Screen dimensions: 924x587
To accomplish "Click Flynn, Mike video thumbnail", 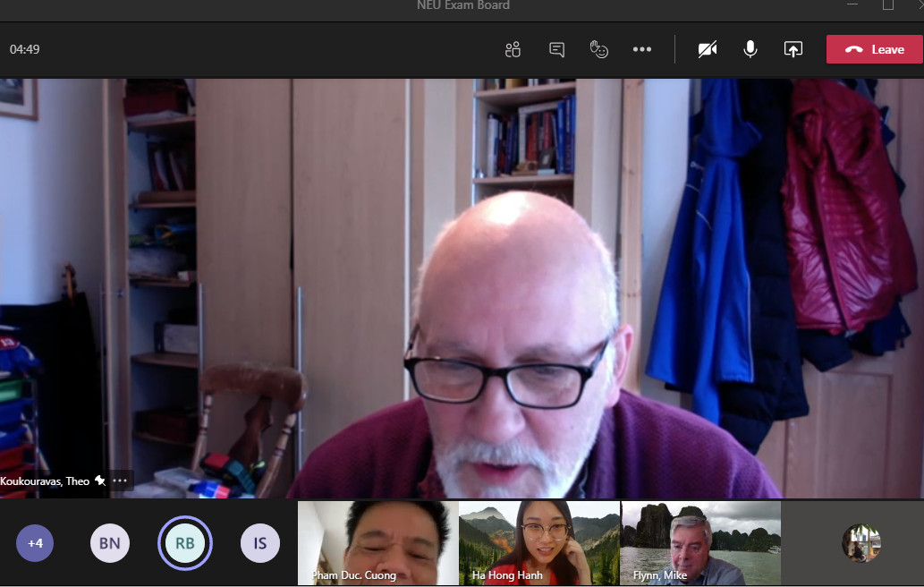I will point(699,542).
